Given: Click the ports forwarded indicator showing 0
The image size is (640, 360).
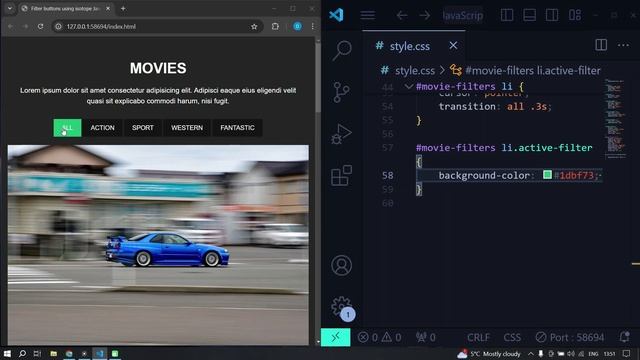Looking at the screenshot, I should coord(425,337).
